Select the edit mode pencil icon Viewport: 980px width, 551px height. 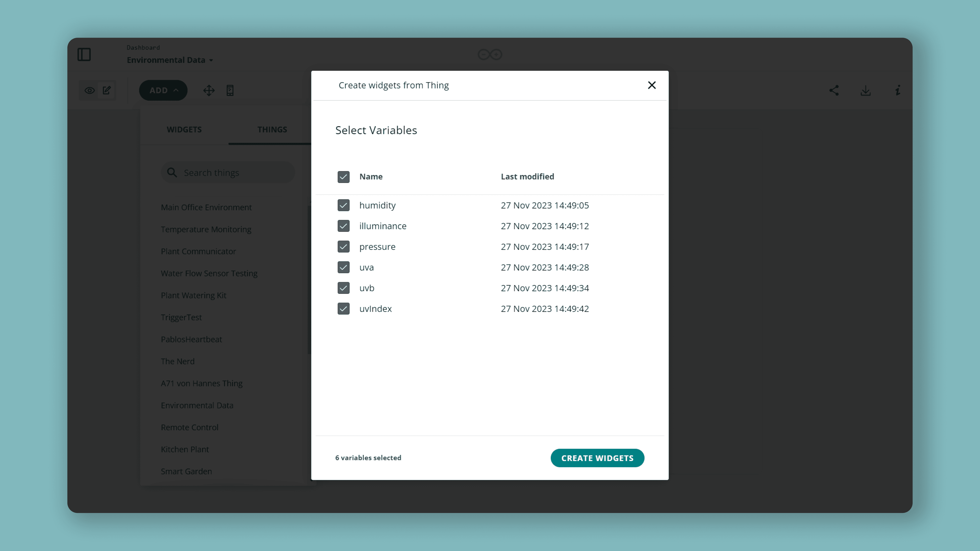pyautogui.click(x=107, y=90)
